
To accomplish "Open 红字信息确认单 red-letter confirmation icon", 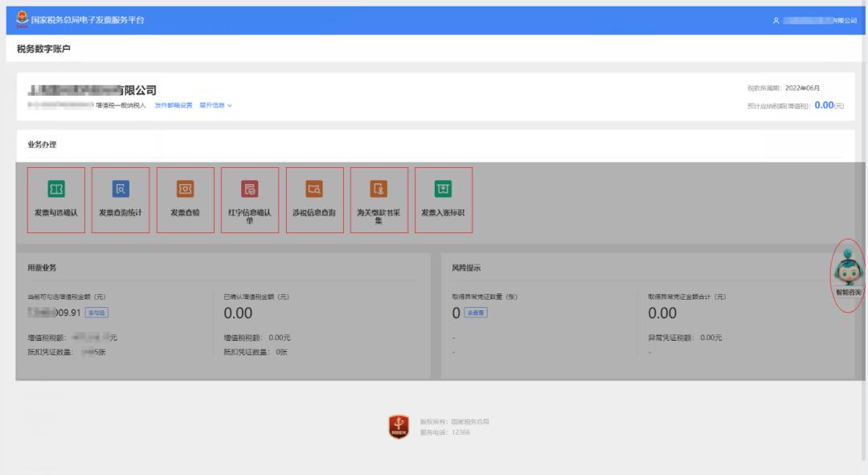I will coord(250,190).
